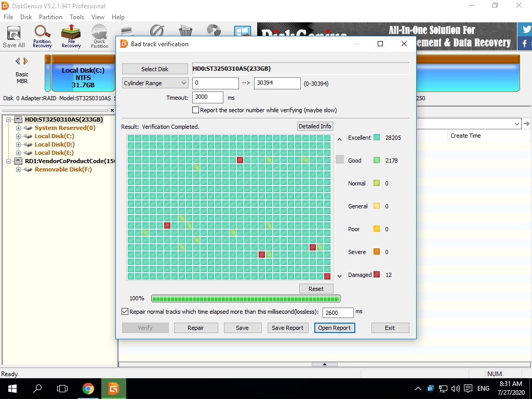Image resolution: width=532 pixels, height=399 pixels.
Task: Close the left tree pane with X
Action: (112, 110)
